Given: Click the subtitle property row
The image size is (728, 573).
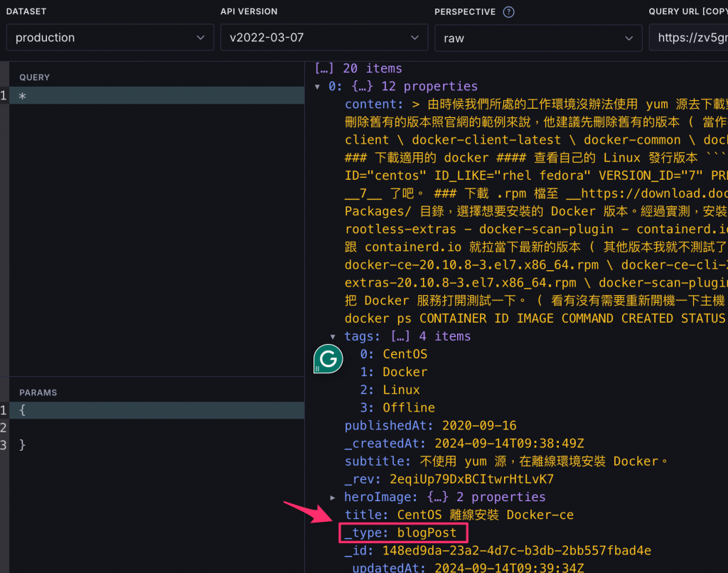Looking at the screenshot, I should [x=506, y=461].
